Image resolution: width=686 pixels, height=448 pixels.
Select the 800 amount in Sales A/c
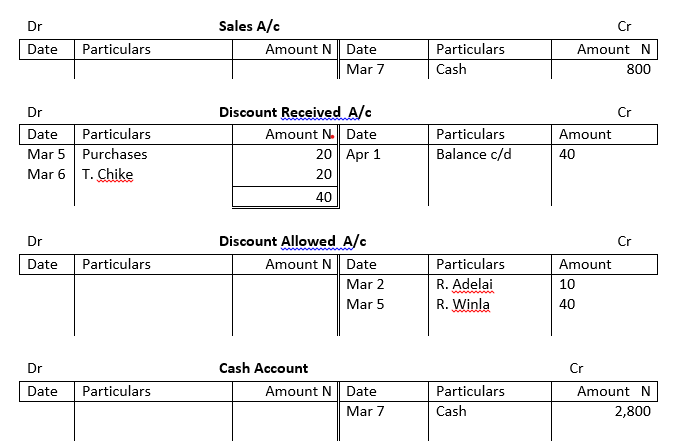click(x=638, y=69)
